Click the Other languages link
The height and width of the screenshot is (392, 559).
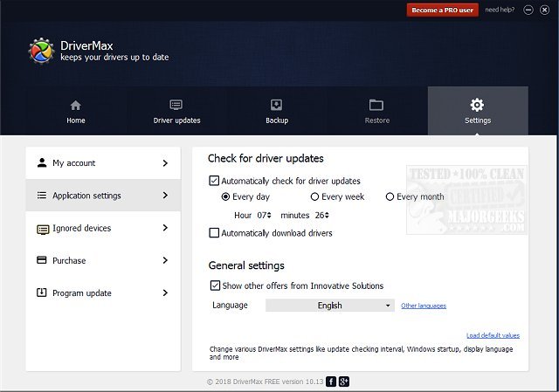click(x=424, y=306)
